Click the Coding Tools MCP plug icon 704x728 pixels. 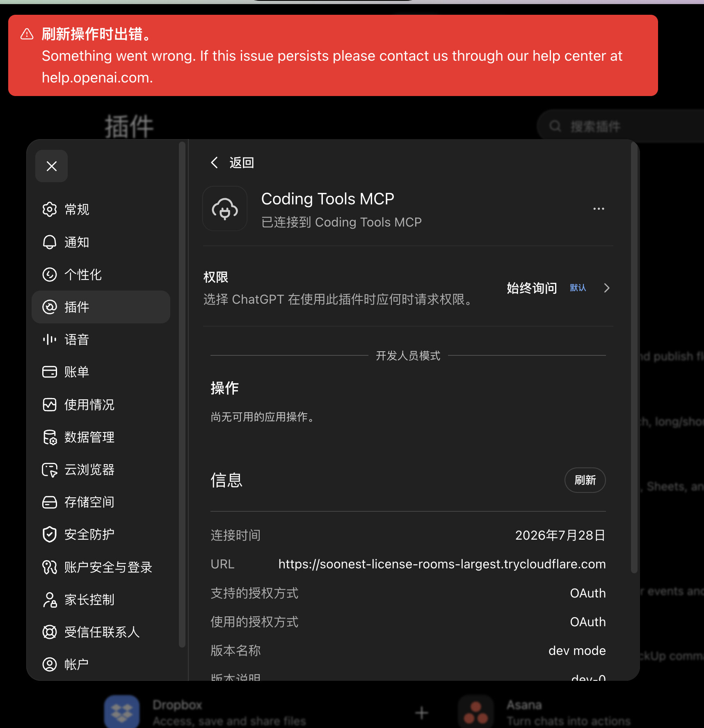pos(225,209)
